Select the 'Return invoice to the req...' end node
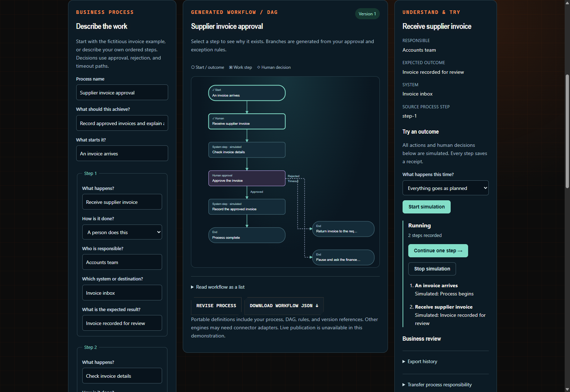The image size is (570, 392). (x=343, y=229)
